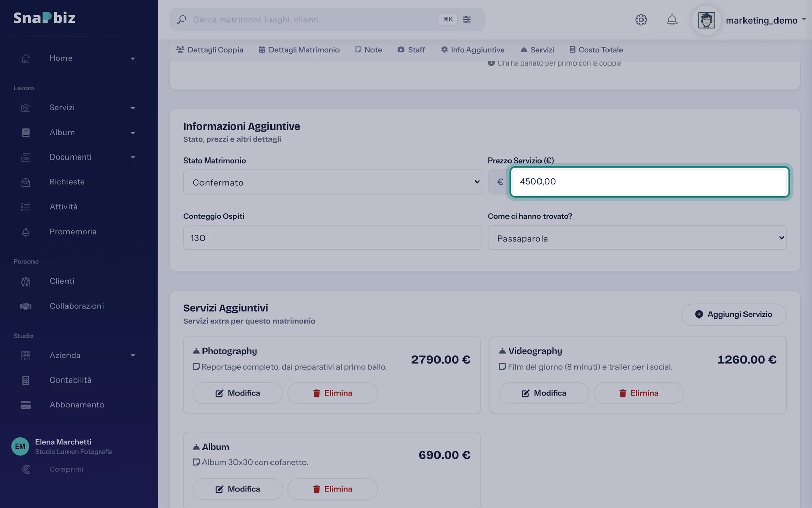Image resolution: width=812 pixels, height=508 pixels.
Task: Expand the Azienda sidebar chevron
Action: 133,356
